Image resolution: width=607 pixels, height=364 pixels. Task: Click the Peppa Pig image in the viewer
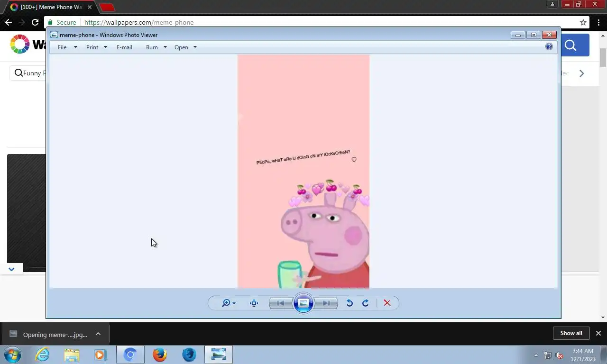pyautogui.click(x=303, y=172)
